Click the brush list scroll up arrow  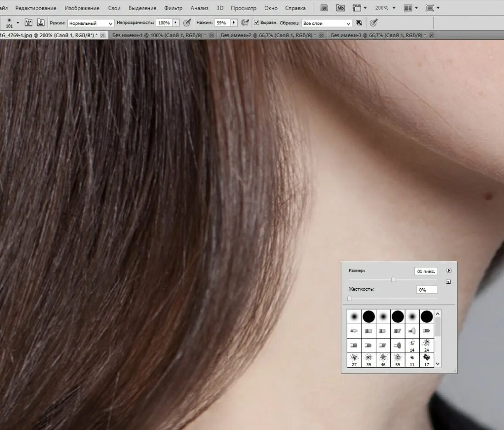(438, 313)
